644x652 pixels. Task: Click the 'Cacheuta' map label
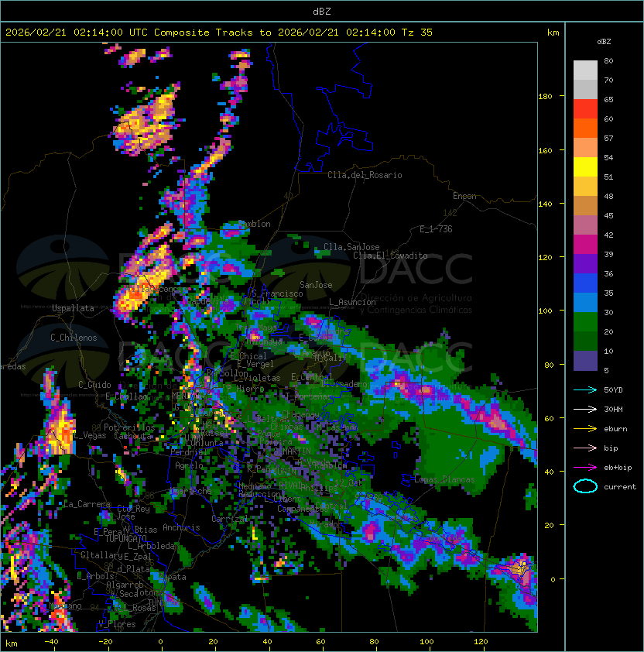[x=133, y=436]
